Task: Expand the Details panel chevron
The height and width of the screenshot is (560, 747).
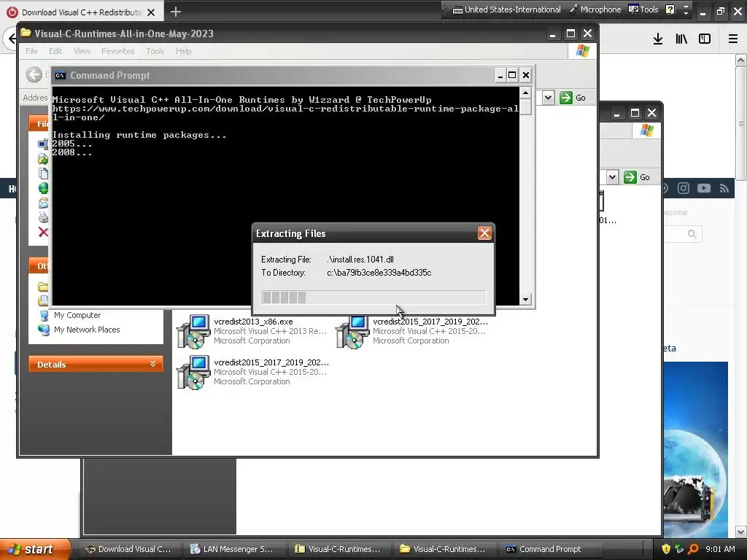Action: click(152, 364)
